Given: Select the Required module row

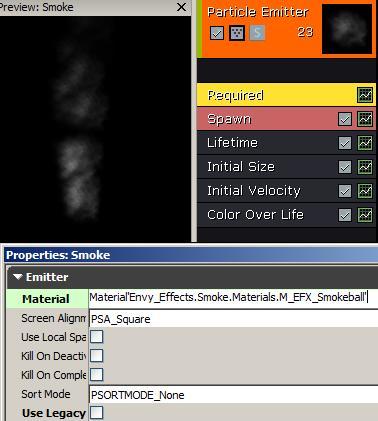Looking at the screenshot, I should click(286, 95).
